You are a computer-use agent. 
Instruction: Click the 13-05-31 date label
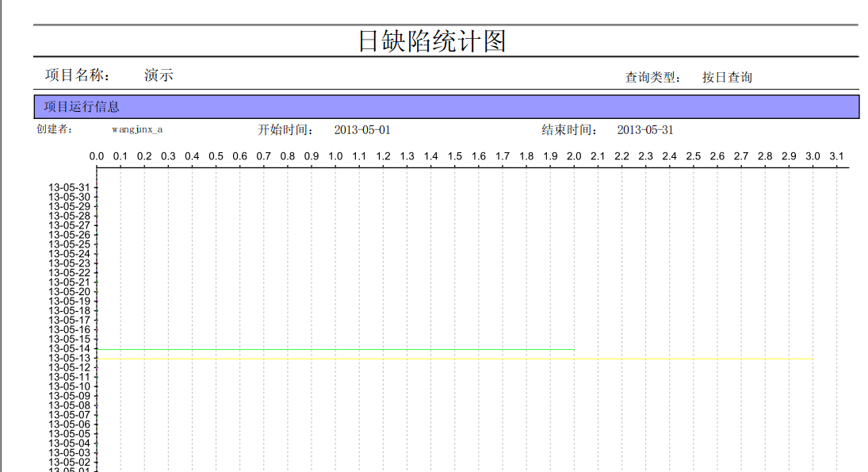[x=70, y=187]
